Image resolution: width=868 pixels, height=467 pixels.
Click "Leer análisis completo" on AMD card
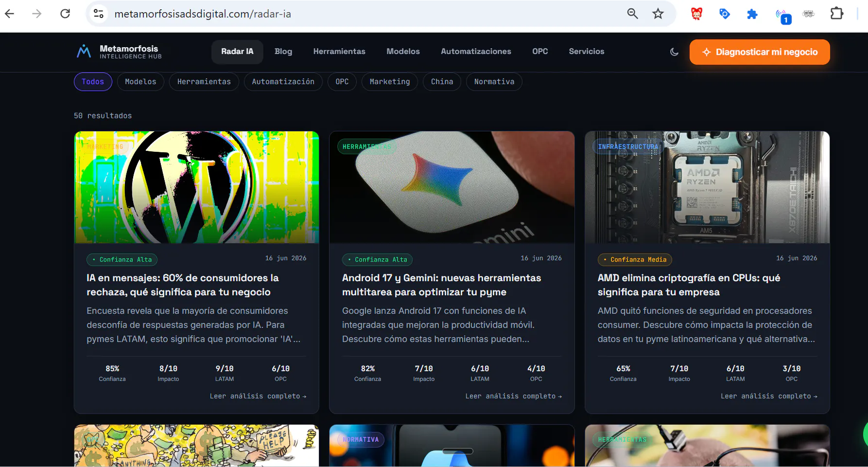pos(769,396)
